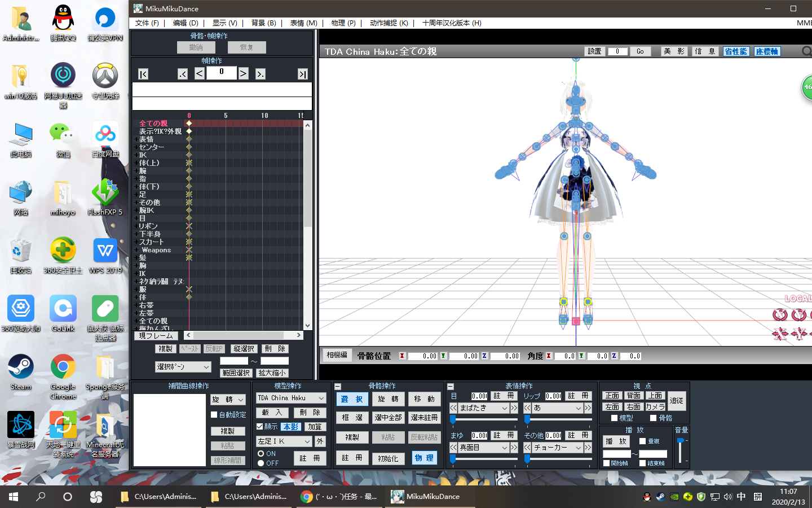Open the FlashFXP 5 desktop icon
Image resolution: width=812 pixels, height=508 pixels.
(105, 197)
